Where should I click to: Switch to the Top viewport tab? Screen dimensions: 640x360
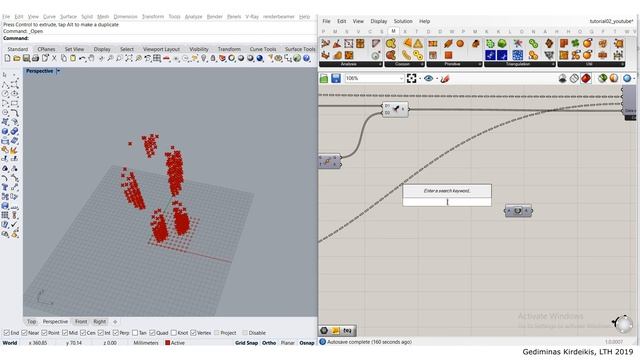[31, 322]
